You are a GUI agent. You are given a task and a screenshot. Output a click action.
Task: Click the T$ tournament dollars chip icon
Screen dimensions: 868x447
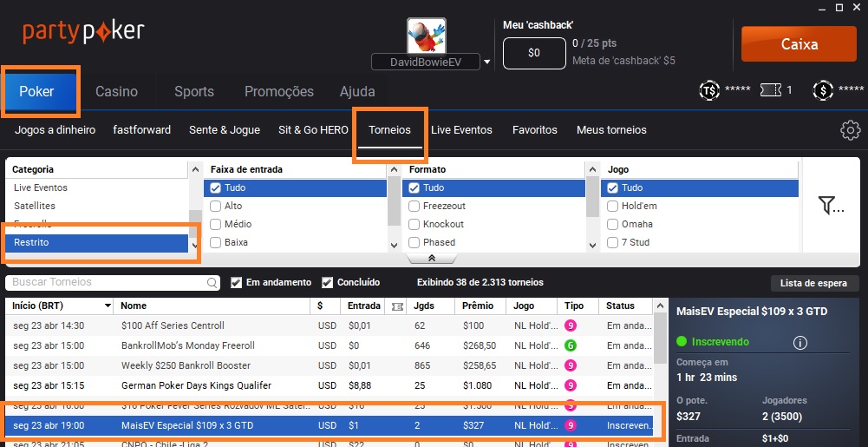[709, 89]
